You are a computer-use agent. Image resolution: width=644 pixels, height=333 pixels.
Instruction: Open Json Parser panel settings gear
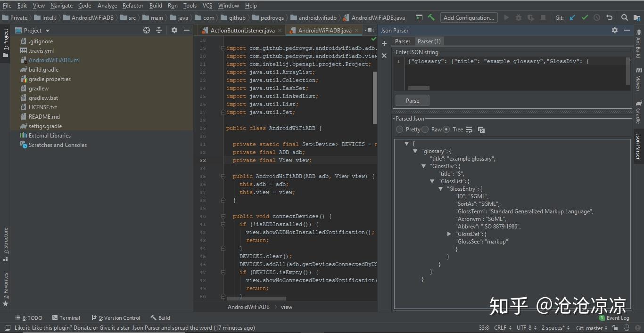pyautogui.click(x=614, y=30)
